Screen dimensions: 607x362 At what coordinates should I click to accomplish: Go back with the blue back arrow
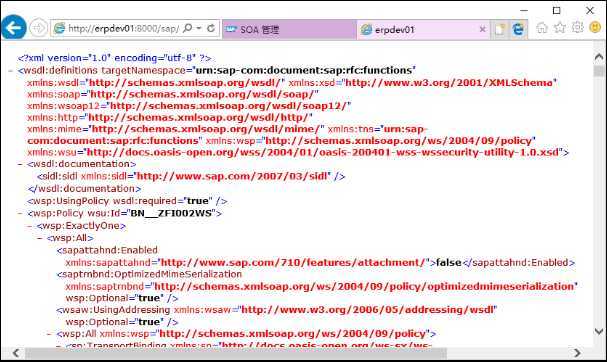14,27
